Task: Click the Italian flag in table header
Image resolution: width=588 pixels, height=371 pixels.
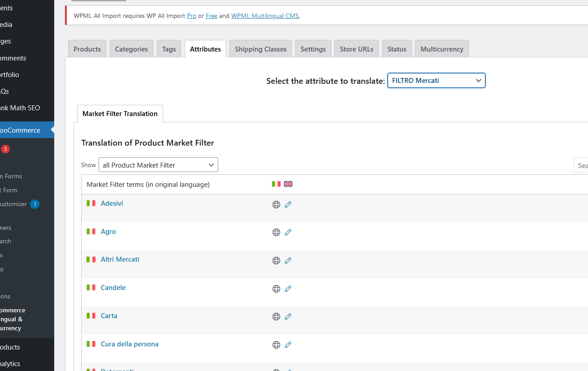Action: (x=276, y=184)
